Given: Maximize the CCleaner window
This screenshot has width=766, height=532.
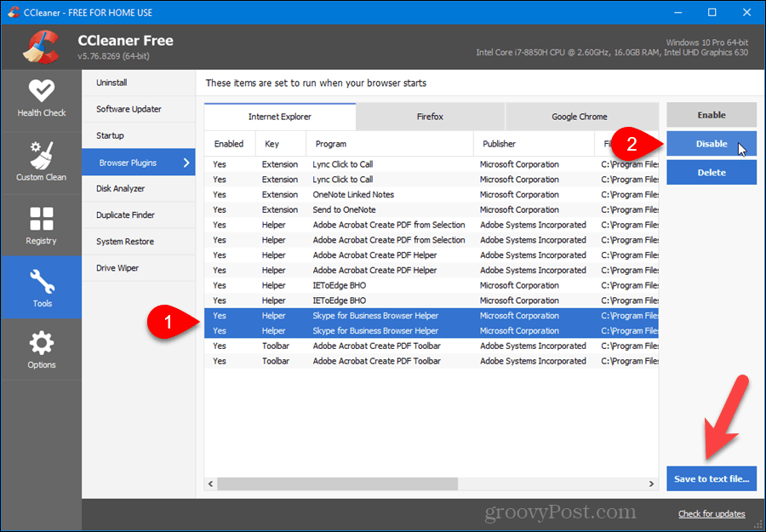Looking at the screenshot, I should [712, 12].
